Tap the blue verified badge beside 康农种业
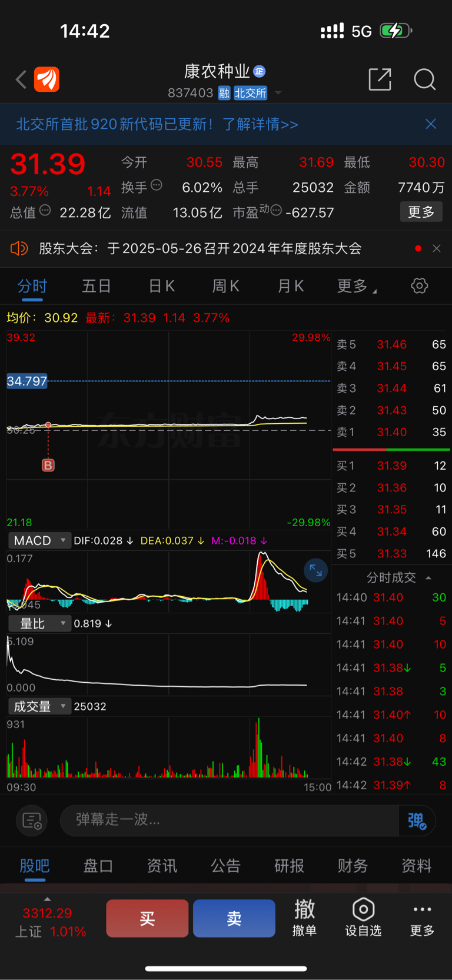452x980 pixels. [x=259, y=71]
